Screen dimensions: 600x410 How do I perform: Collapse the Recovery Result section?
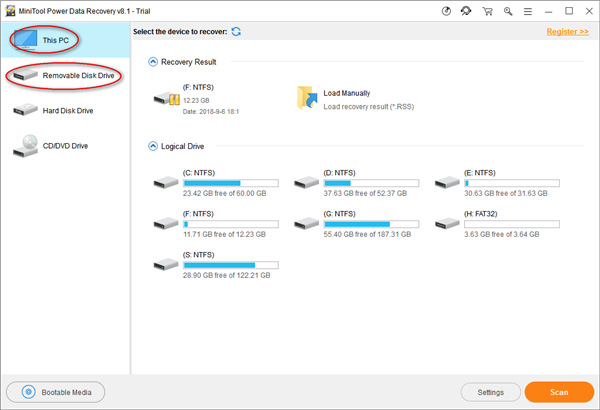tap(153, 62)
